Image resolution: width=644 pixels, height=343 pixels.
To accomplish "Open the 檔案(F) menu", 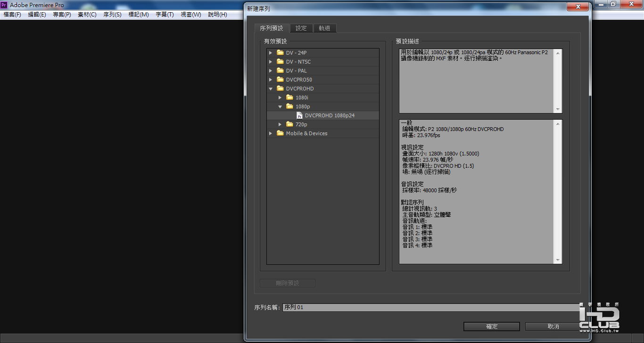I will 12,15.
